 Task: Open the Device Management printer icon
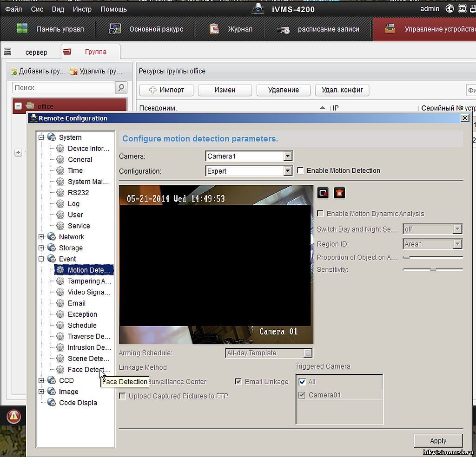(390, 28)
